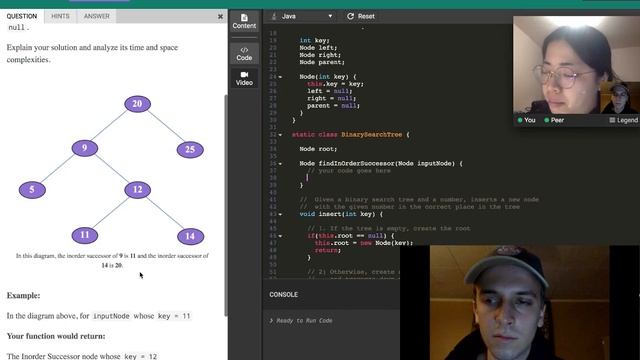Image resolution: width=640 pixels, height=360 pixels.
Task: Click the 'inputNode' inline code text
Action: tap(111, 316)
